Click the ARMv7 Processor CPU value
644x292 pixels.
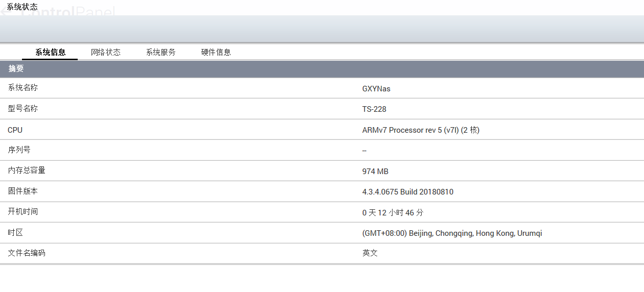tap(421, 130)
